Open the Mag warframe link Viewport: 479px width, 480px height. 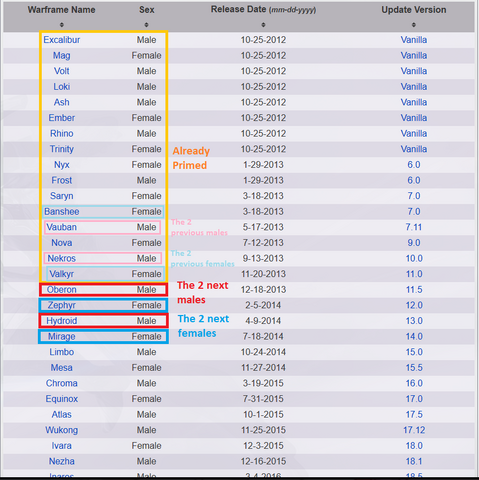62,56
